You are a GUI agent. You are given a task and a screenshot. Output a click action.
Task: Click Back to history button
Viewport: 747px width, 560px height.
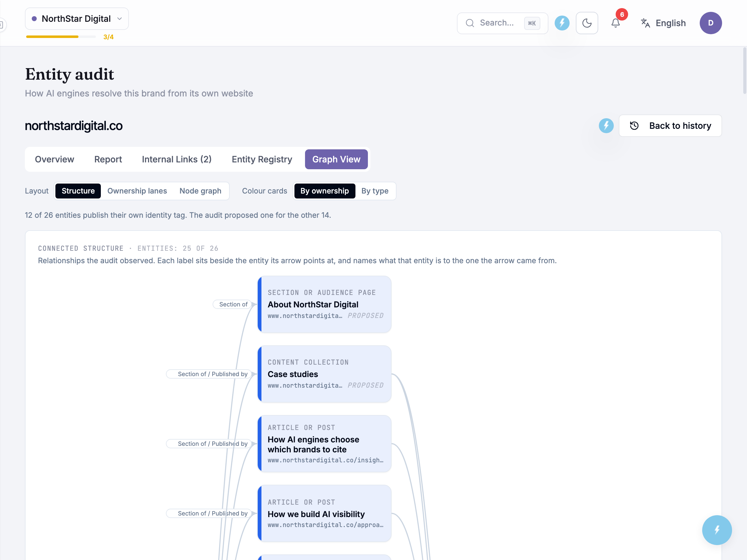click(x=670, y=126)
